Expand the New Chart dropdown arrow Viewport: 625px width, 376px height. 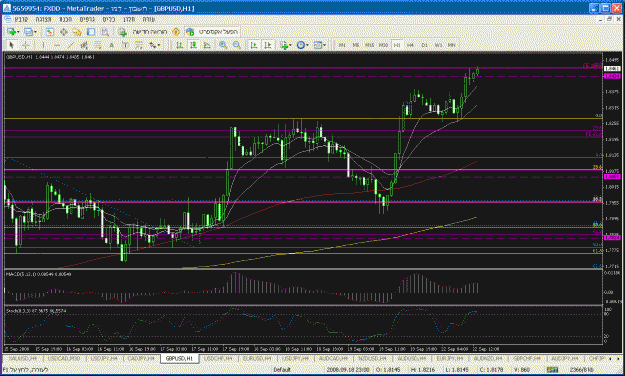[x=18, y=31]
